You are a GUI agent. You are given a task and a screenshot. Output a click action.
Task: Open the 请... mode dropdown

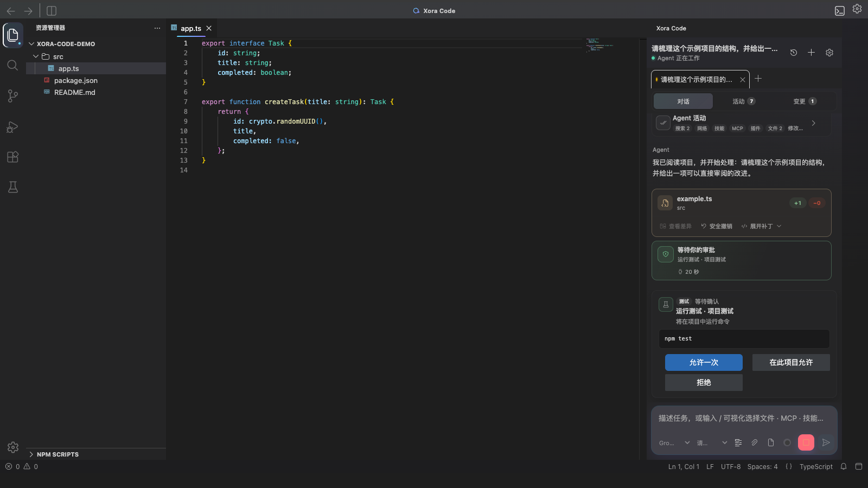pyautogui.click(x=712, y=443)
